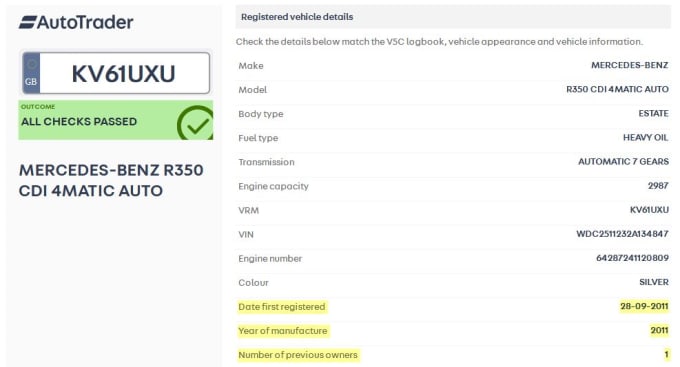
Task: Click the Colour SILVER value
Action: (x=654, y=282)
